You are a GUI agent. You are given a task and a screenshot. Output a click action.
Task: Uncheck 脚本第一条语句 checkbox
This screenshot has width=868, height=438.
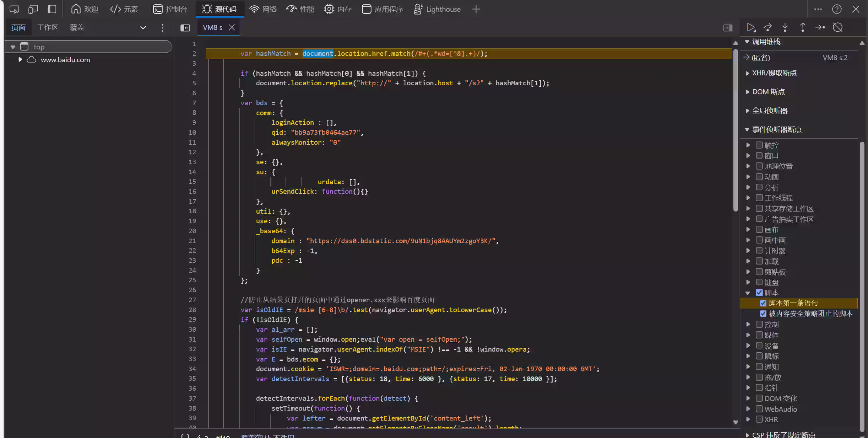763,303
